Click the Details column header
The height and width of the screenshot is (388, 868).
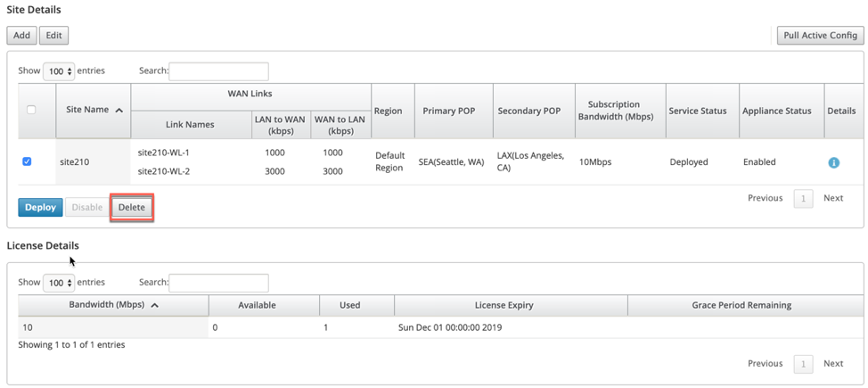pos(844,111)
